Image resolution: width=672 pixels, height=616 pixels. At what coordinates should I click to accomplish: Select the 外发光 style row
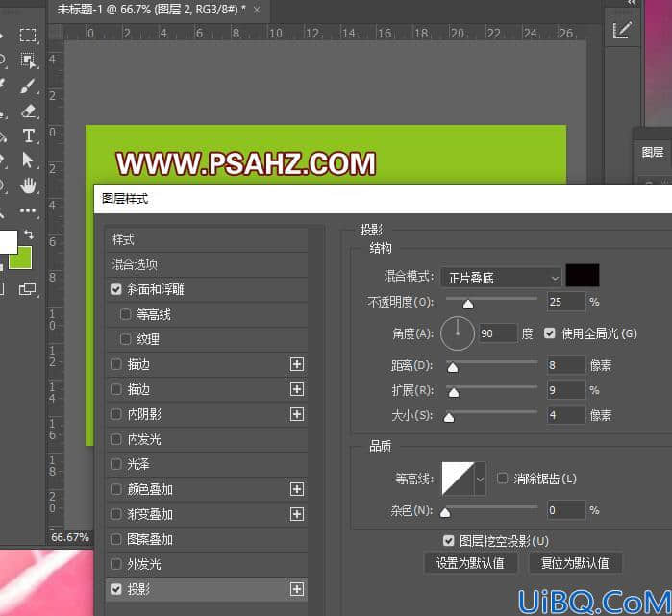tap(207, 564)
